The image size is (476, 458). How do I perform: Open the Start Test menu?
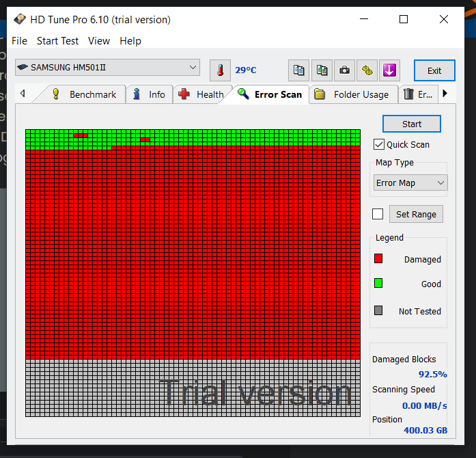point(57,41)
